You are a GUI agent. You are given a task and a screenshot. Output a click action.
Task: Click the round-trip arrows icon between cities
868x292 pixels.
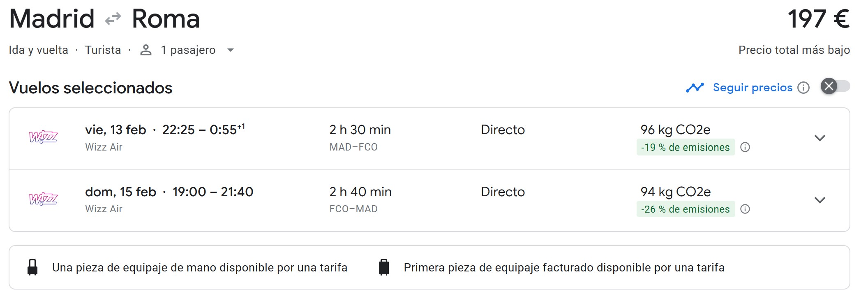113,19
